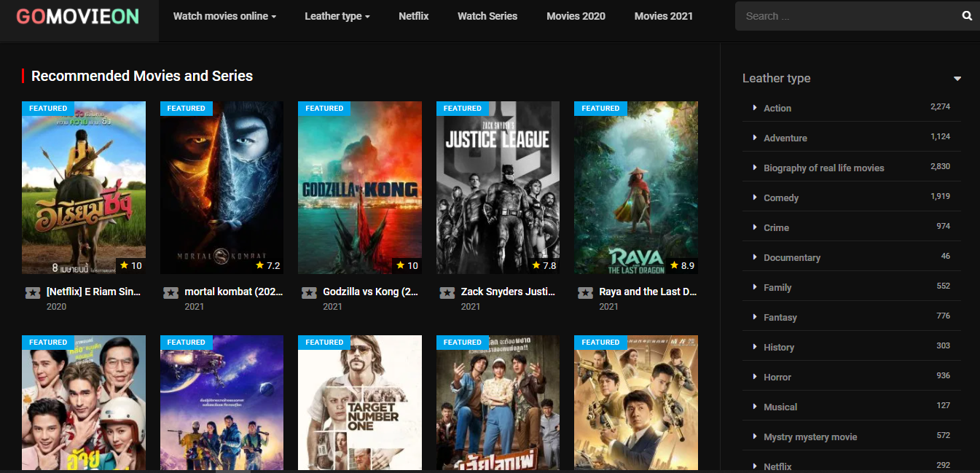This screenshot has width=980, height=473.
Task: Open the Watch movies online dropdown
Action: tap(224, 16)
